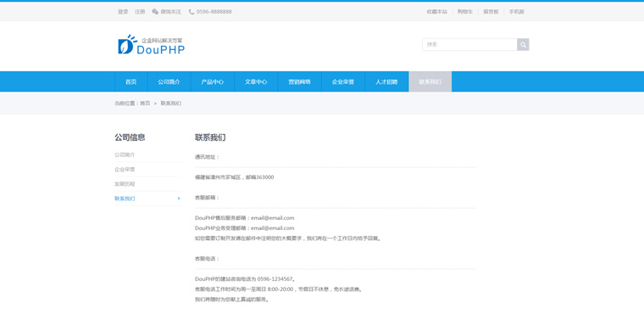Click into the search input field
The width and height of the screenshot is (644, 314).
469,44
